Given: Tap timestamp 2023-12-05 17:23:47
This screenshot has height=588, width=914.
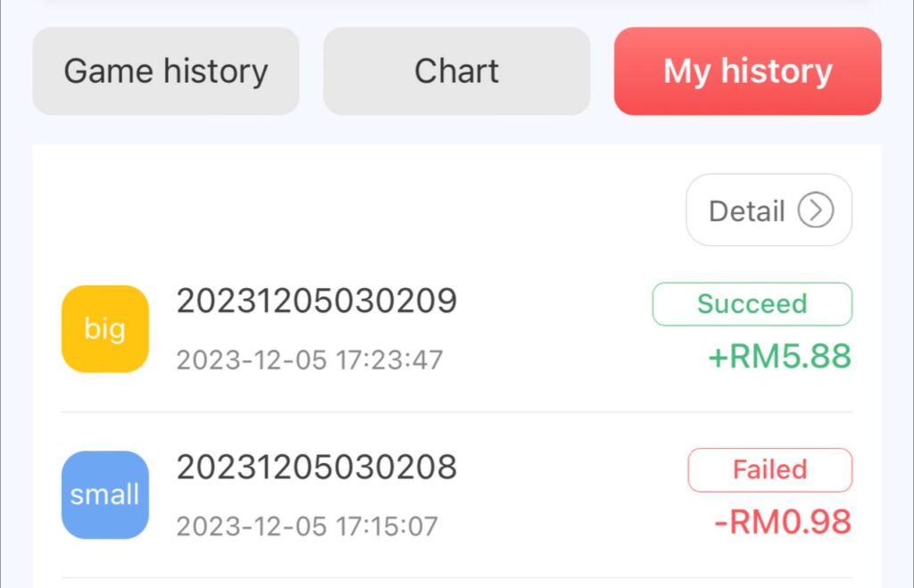Looking at the screenshot, I should point(310,360).
